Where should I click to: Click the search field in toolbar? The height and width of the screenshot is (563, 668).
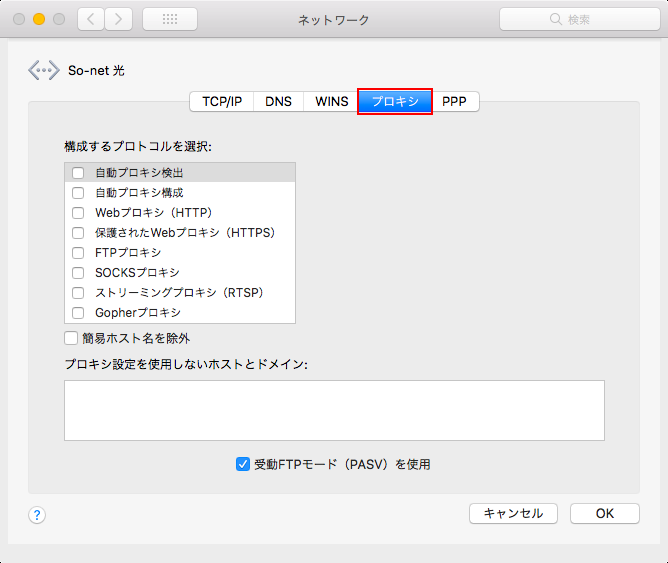coord(578,19)
